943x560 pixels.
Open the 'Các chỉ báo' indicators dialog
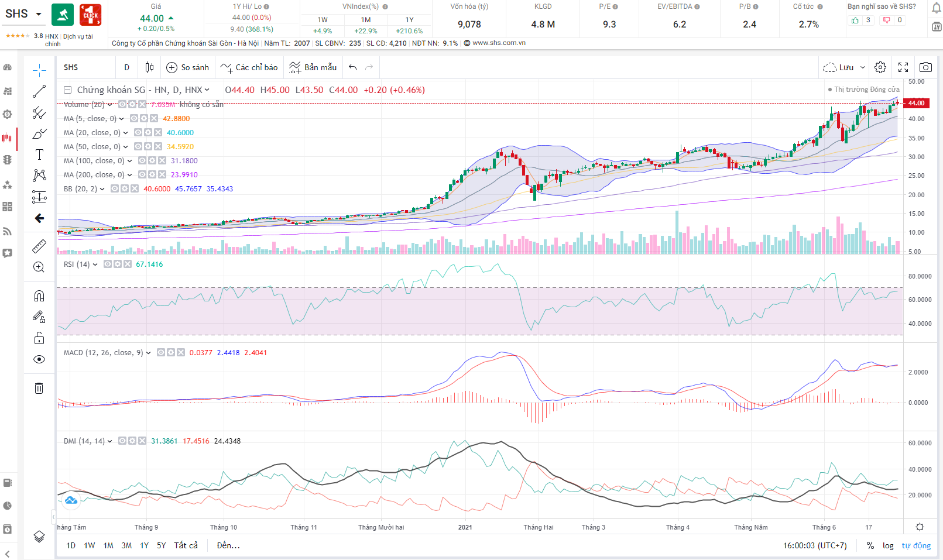249,67
